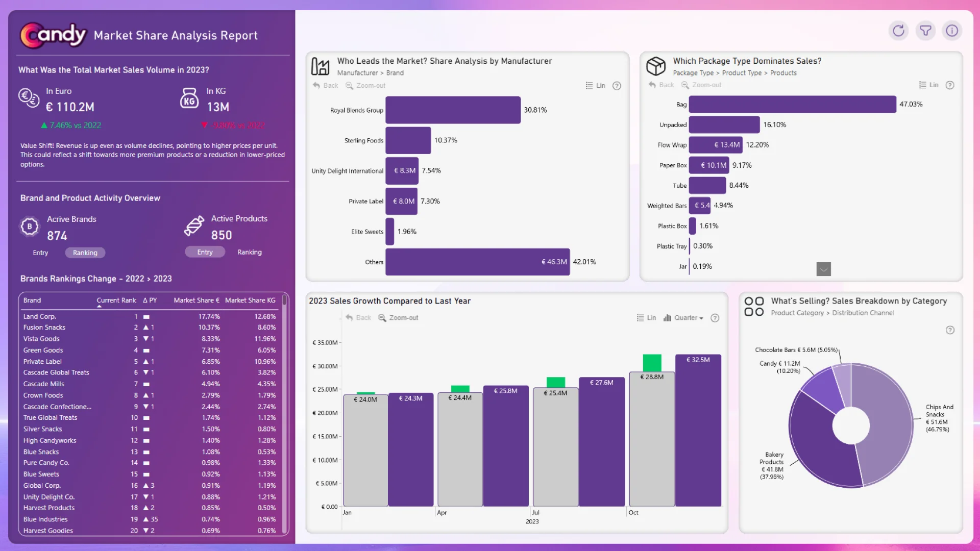Select Paper Box € 10.1M bar
This screenshot has width=980, height=551.
click(x=709, y=165)
